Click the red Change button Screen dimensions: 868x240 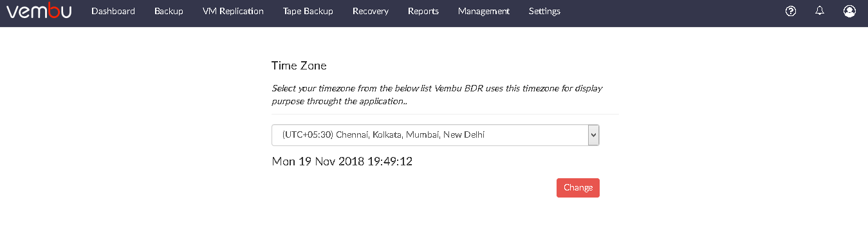[578, 188]
